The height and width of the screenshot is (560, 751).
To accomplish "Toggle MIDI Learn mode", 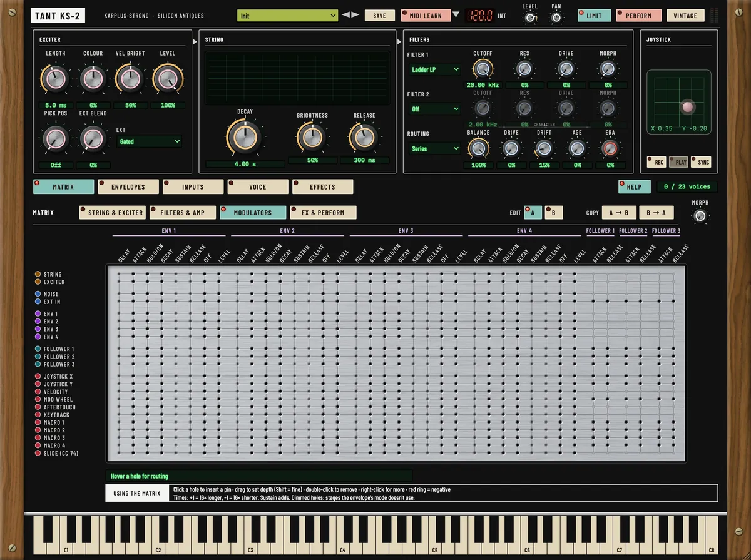I will click(425, 15).
